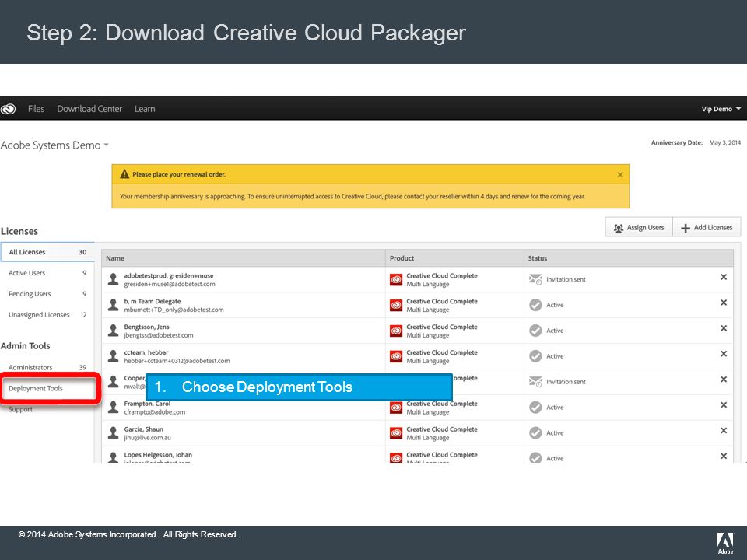Screen dimensions: 747x560
Task: Select the Unassigned Licenses filter
Action: point(47,315)
